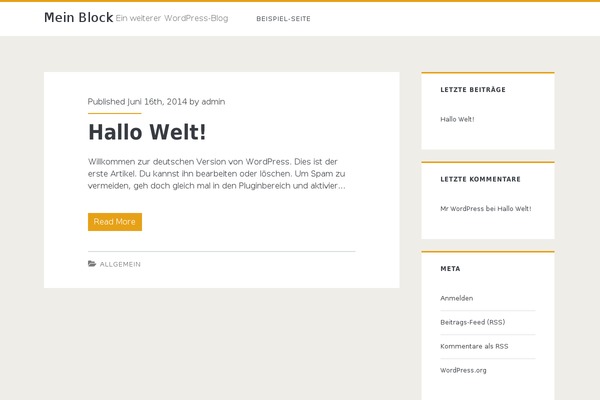
Task: Open the Beitrags-Feed (RSS) link
Action: click(x=473, y=322)
